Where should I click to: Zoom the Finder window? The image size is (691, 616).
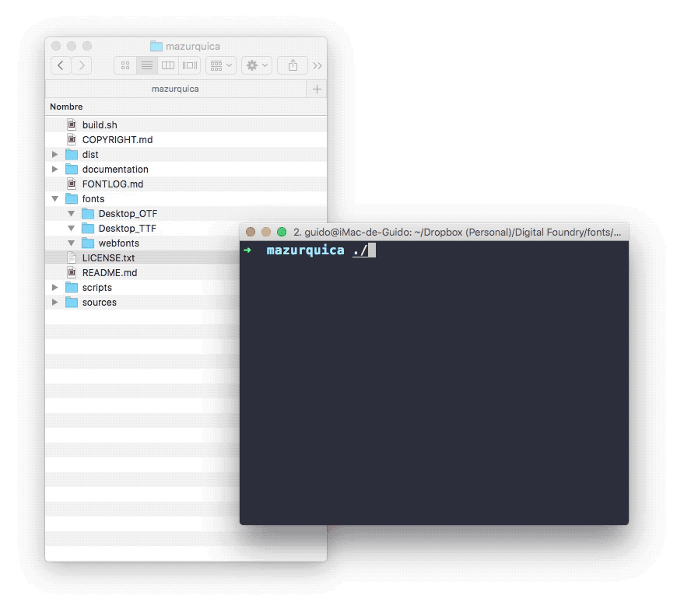(87, 46)
